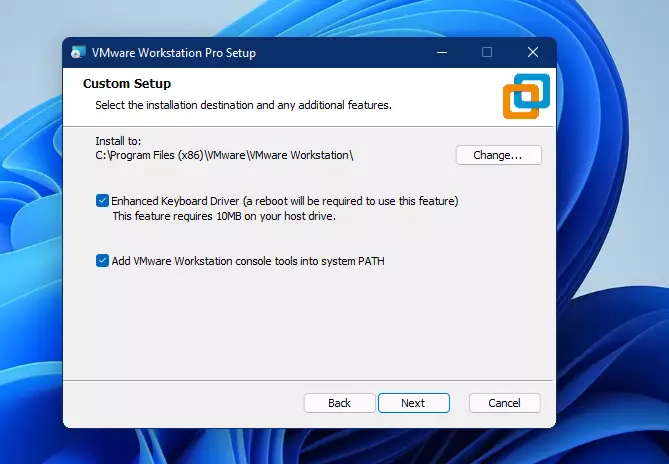
Task: Go Back to the previous setup step
Action: tap(340, 403)
